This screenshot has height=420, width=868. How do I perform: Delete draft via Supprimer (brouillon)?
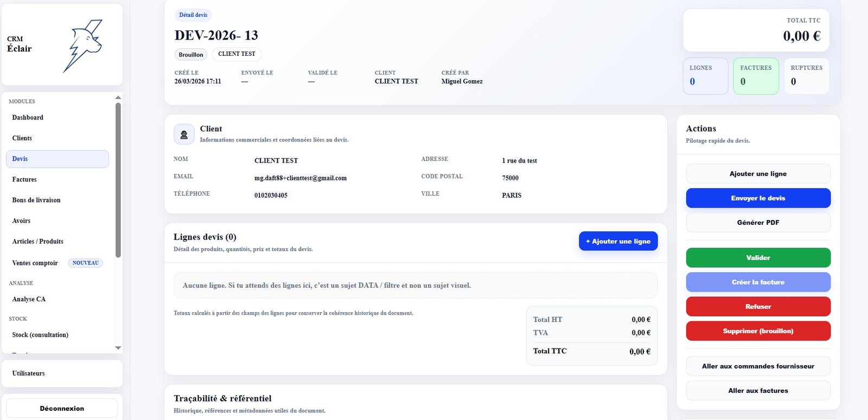(758, 331)
